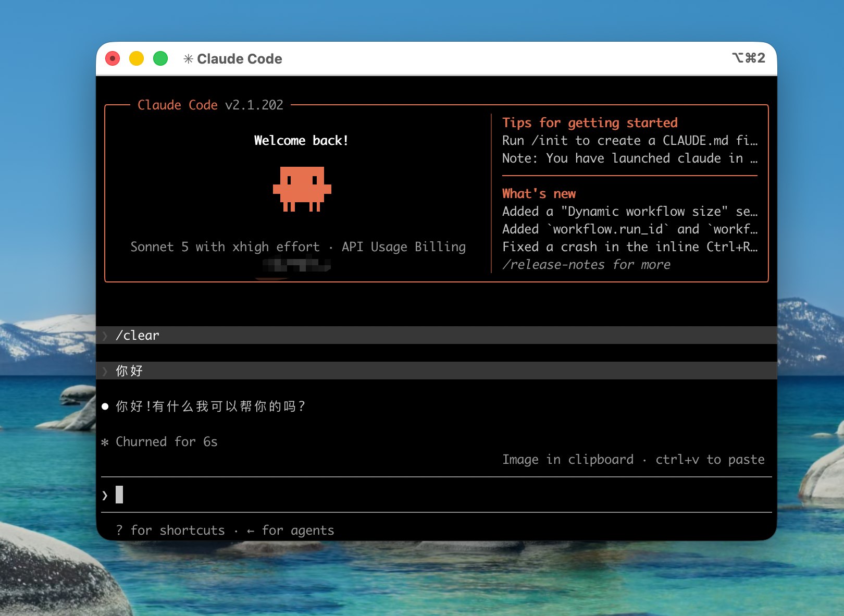Click the ⌥⌘2 shortcut indicator in title bar
Viewport: 844px width, 616px height.
749,58
